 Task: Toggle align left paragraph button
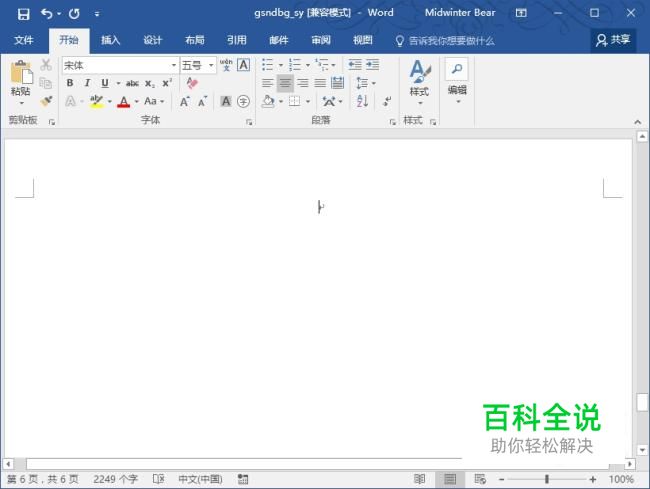click(268, 83)
